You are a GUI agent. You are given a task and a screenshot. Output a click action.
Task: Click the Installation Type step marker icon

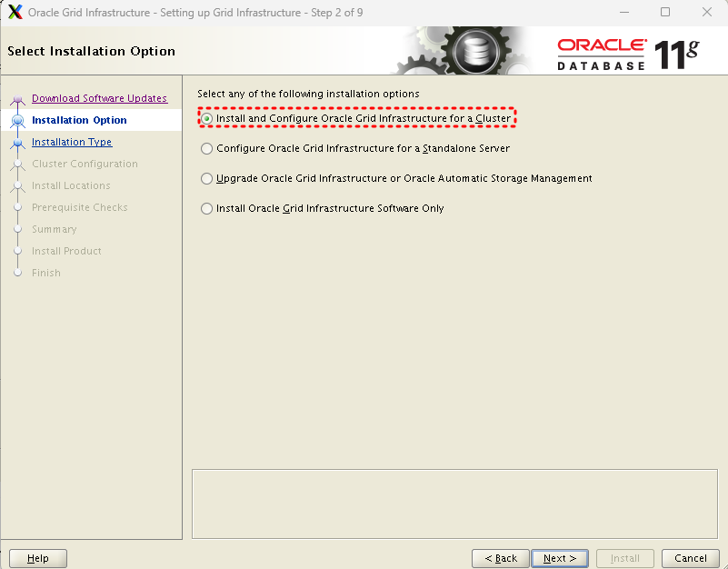point(17,143)
